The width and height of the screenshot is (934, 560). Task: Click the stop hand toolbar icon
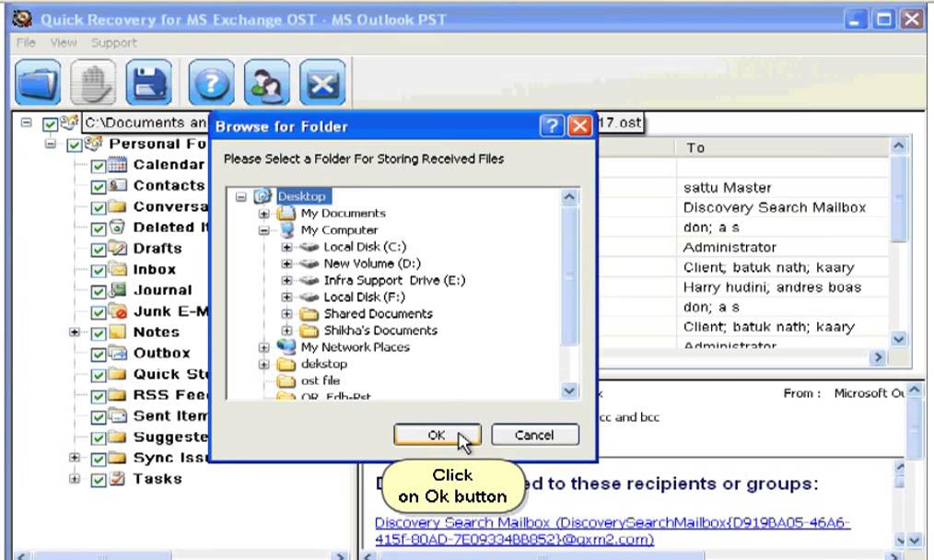tap(94, 82)
